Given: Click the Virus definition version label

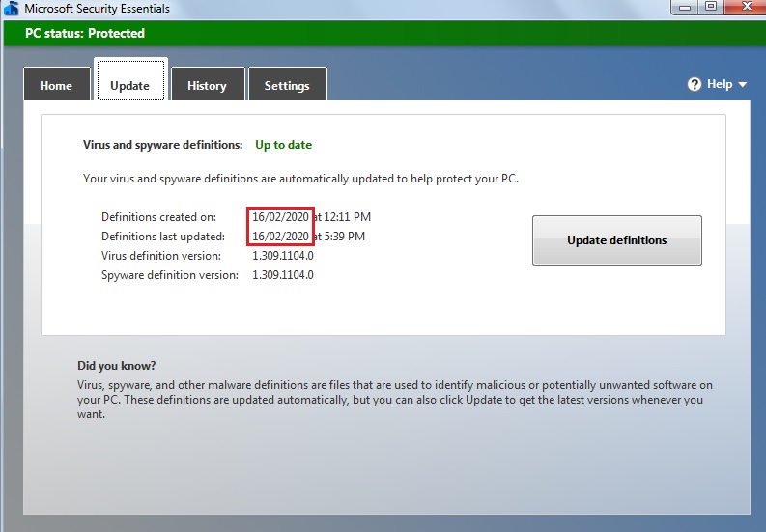Looking at the screenshot, I should (161, 256).
